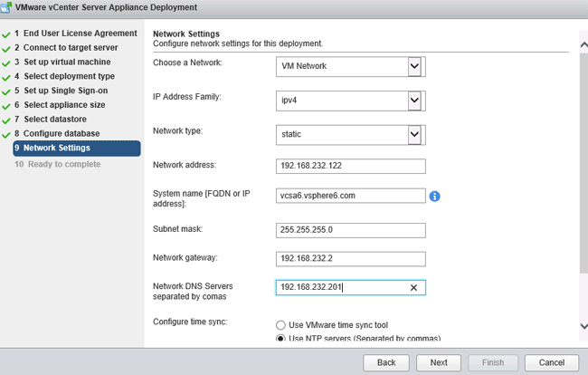Click step 10 Ready to complete
This screenshot has height=375, width=588.
click(x=57, y=164)
